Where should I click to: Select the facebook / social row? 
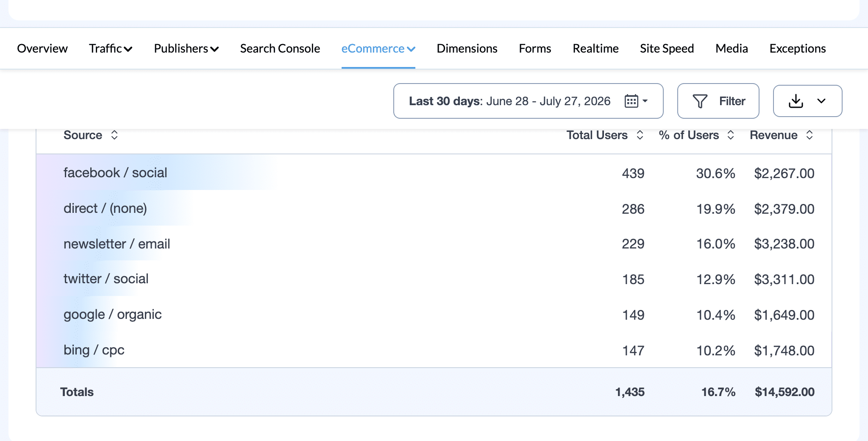pyautogui.click(x=434, y=172)
